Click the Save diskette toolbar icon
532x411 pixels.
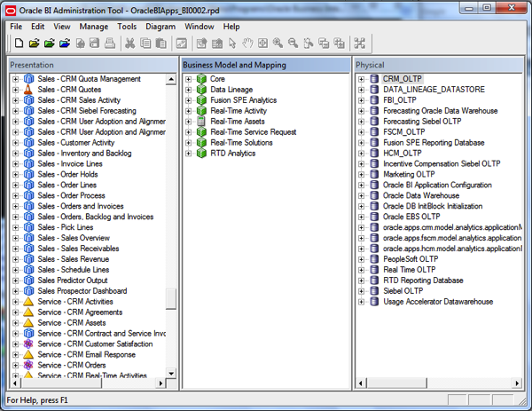point(95,43)
